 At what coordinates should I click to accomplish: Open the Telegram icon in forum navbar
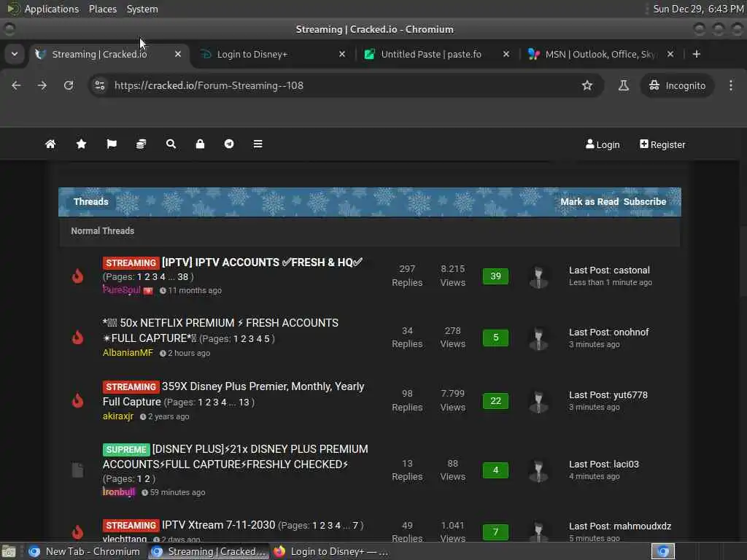point(229,144)
